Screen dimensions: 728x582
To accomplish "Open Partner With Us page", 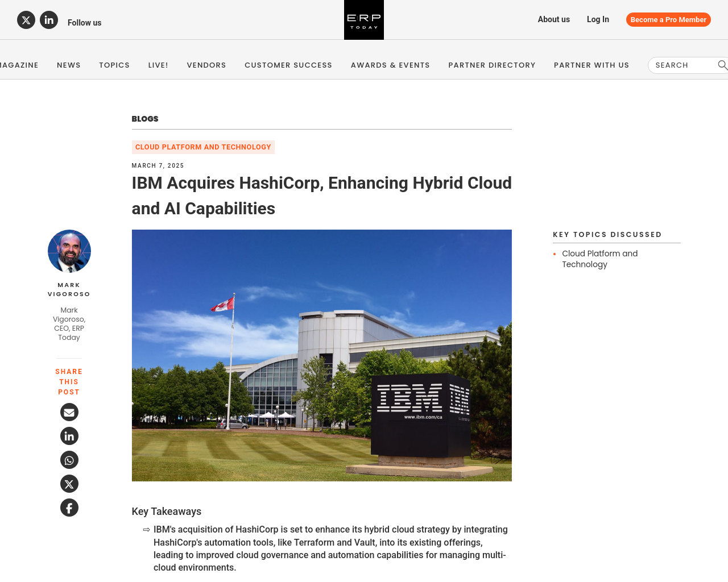I will point(591,65).
